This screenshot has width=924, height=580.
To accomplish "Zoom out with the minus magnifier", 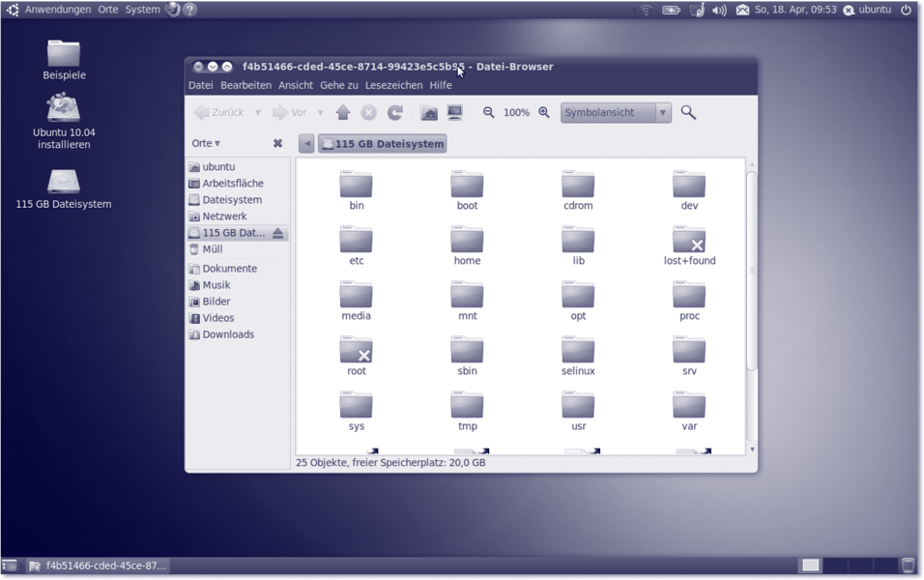I will point(489,113).
